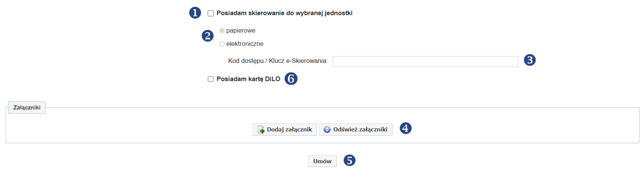Click the number 6 circle marker

tap(291, 79)
